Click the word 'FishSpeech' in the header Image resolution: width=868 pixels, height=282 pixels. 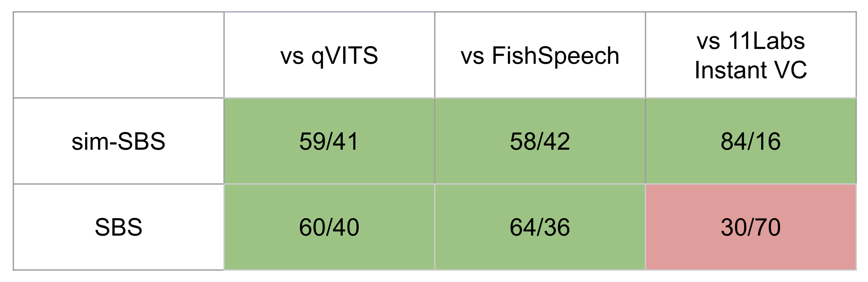tap(555, 55)
